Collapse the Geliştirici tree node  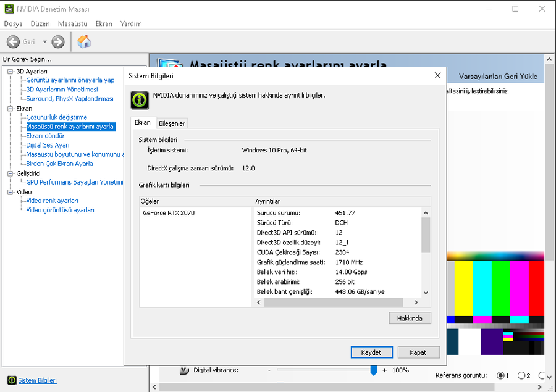tap(11, 173)
